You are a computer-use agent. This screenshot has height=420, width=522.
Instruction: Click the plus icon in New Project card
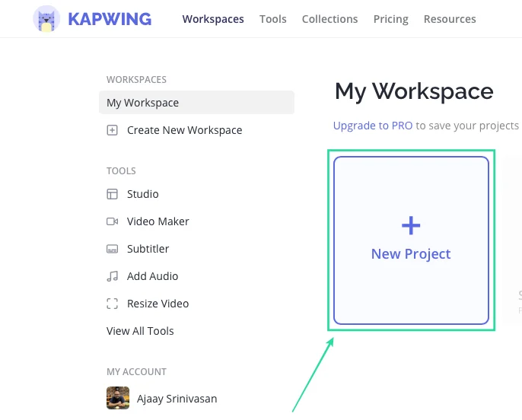pyautogui.click(x=411, y=225)
